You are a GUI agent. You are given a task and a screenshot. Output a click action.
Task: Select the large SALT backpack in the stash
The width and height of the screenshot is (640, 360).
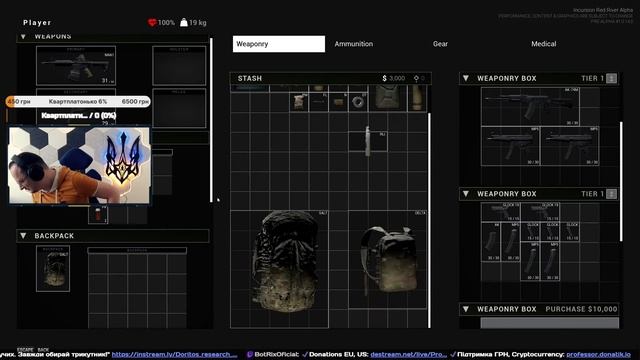pos(280,269)
